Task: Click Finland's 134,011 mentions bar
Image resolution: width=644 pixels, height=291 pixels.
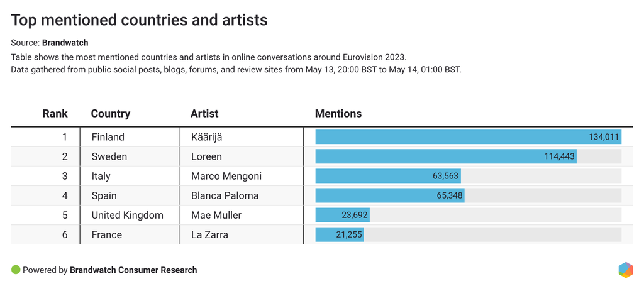Action: [x=468, y=137]
